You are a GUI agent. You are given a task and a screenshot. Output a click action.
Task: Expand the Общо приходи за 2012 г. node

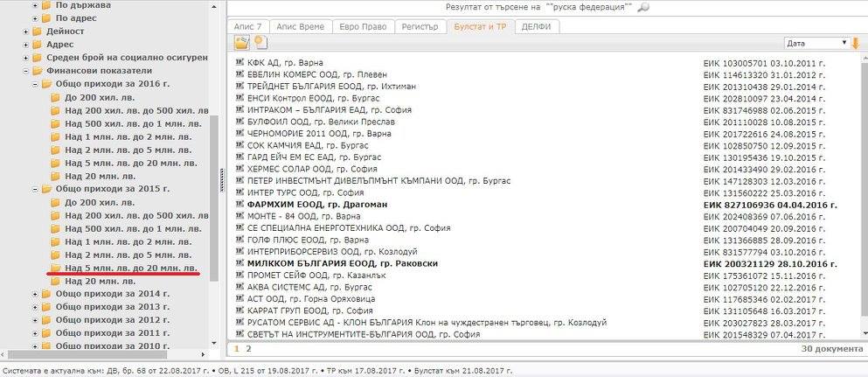34,320
